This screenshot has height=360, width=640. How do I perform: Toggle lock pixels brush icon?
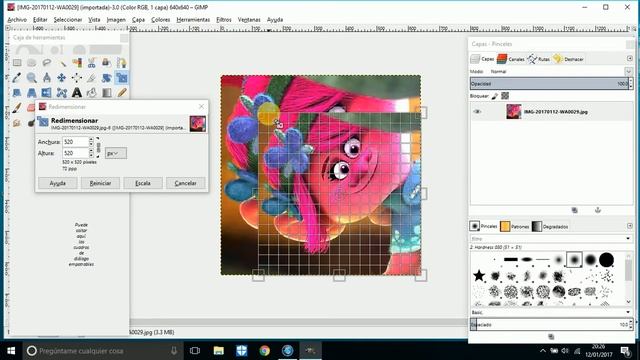coord(495,96)
